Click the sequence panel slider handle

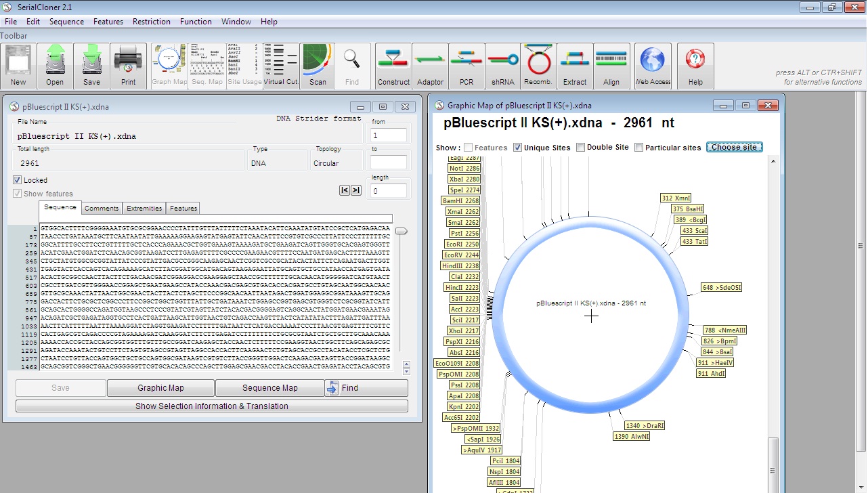click(x=402, y=232)
